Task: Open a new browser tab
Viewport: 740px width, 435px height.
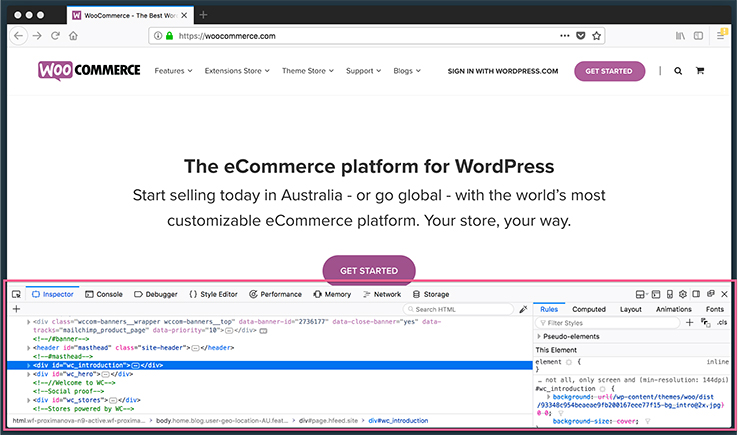Action: click(x=203, y=15)
